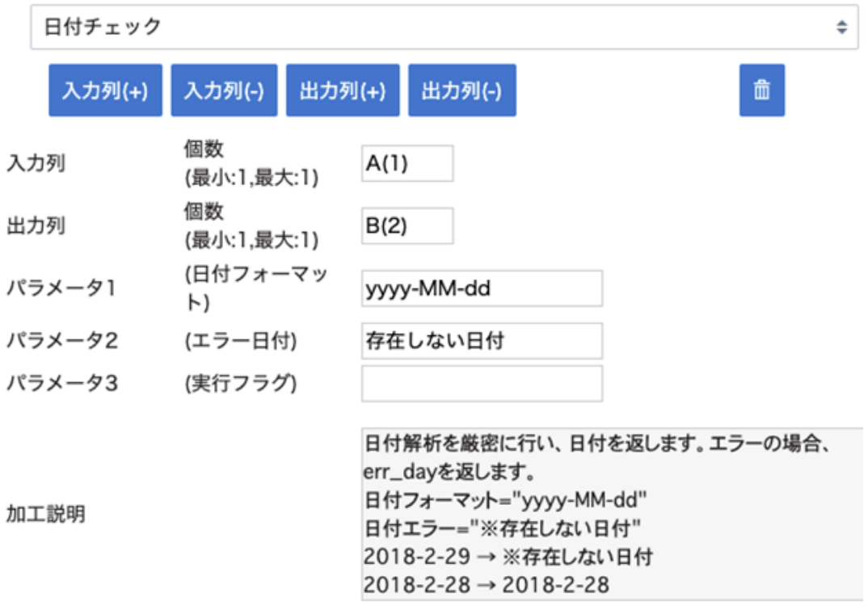Click the 出力列 row label text
The height and width of the screenshot is (614, 868).
point(36,225)
